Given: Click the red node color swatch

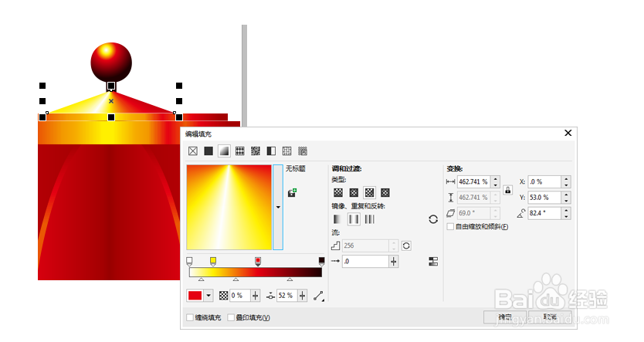Looking at the screenshot, I should [x=195, y=296].
